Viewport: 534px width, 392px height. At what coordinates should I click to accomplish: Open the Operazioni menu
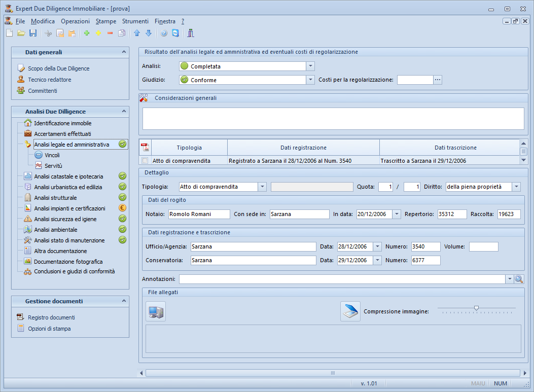coord(75,21)
